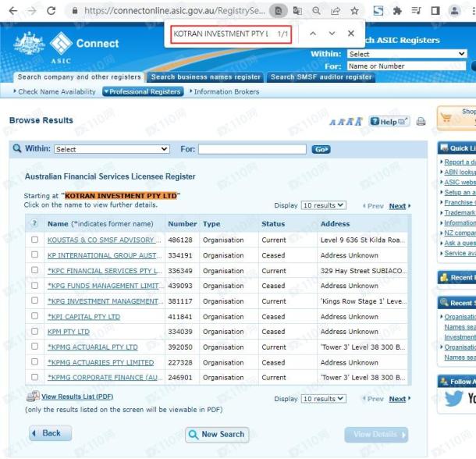Open the ABN lookup quick link
This screenshot has width=476, height=459.
click(460, 172)
